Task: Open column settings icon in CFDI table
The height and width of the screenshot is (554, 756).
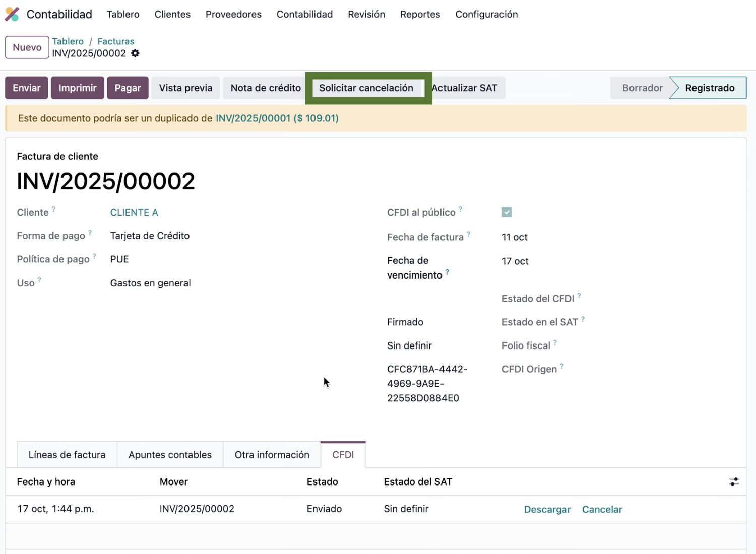Action: coord(734,482)
